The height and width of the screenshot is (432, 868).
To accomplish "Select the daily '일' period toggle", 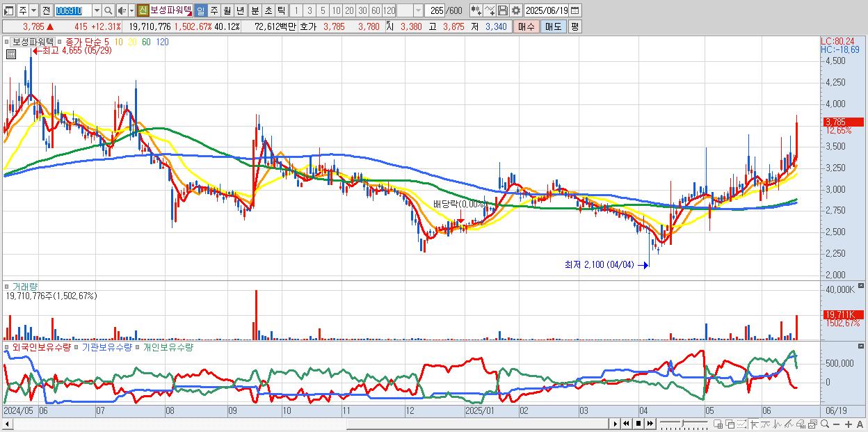I will point(200,10).
